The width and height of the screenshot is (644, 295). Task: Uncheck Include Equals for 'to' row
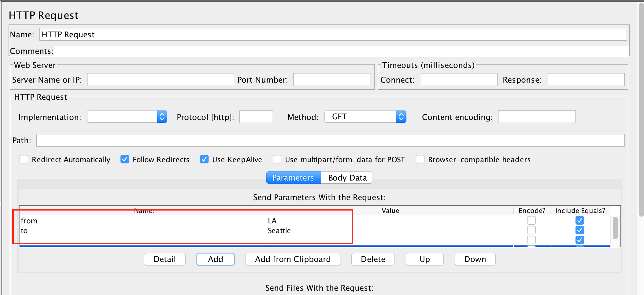click(x=579, y=230)
